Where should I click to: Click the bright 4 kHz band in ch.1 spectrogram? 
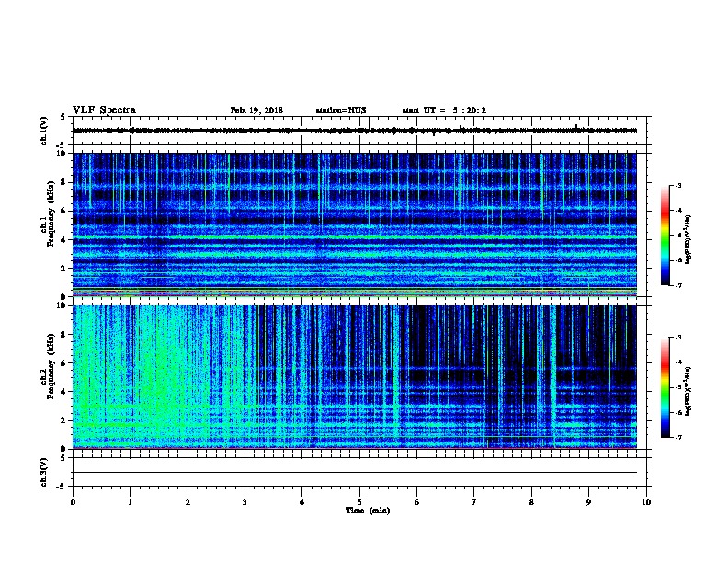click(x=355, y=237)
